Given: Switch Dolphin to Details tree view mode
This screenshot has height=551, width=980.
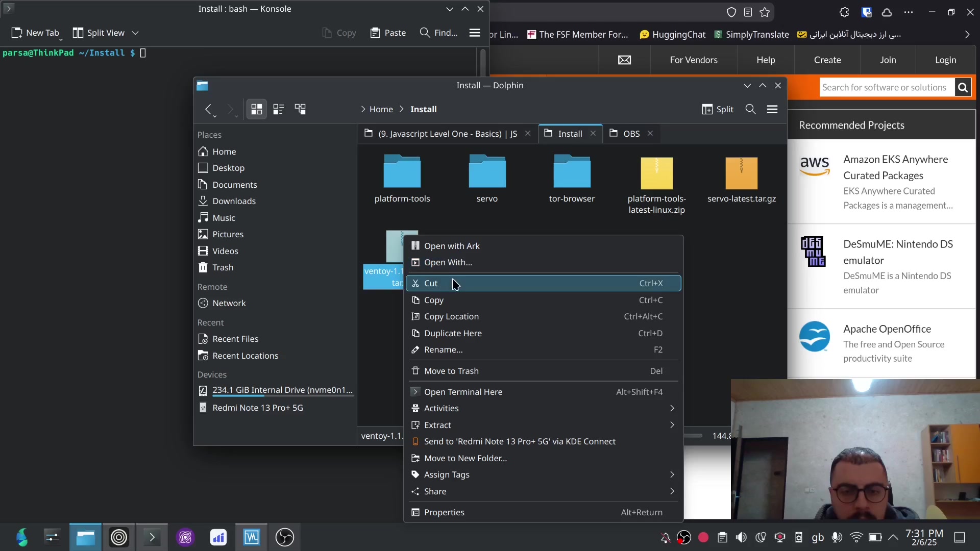Looking at the screenshot, I should tap(300, 109).
